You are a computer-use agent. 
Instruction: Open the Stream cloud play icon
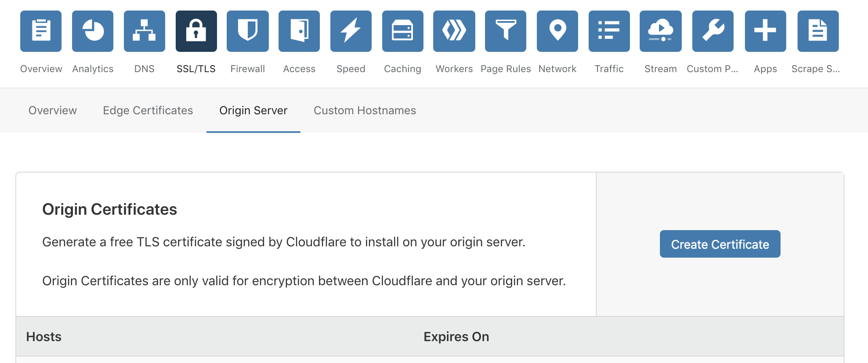pos(661,31)
